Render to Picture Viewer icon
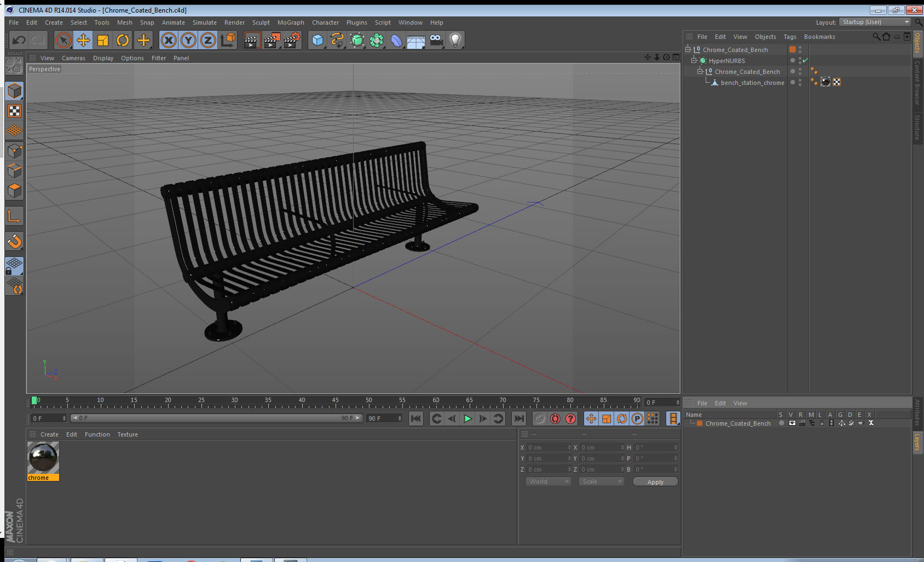Image resolution: width=924 pixels, height=562 pixels. click(x=272, y=40)
